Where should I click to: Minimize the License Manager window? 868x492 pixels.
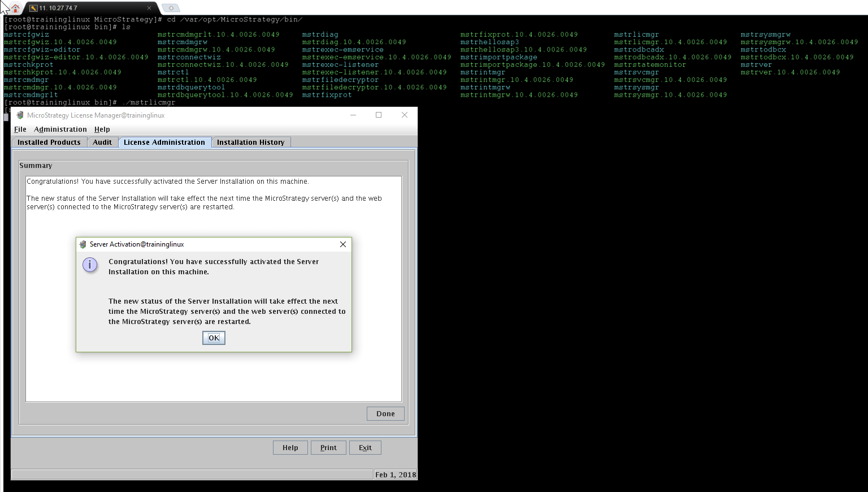click(353, 115)
